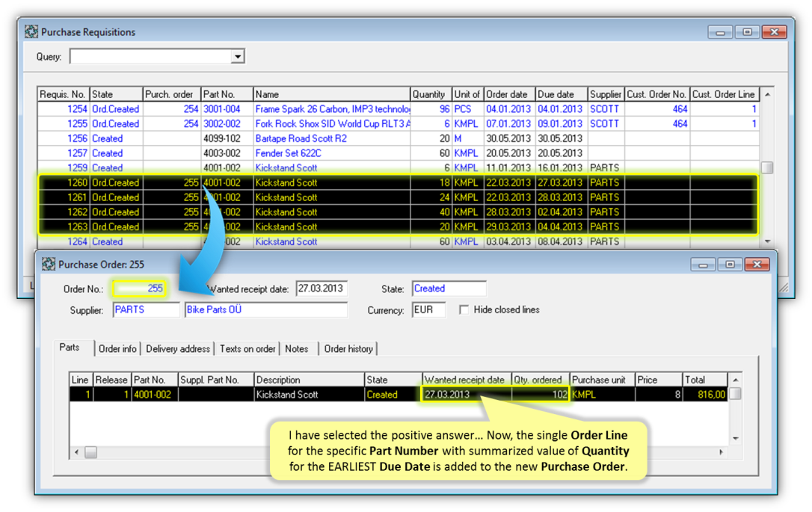This screenshot has width=812, height=512.
Task: Enable Hide closed lines checkbox
Action: 464,309
